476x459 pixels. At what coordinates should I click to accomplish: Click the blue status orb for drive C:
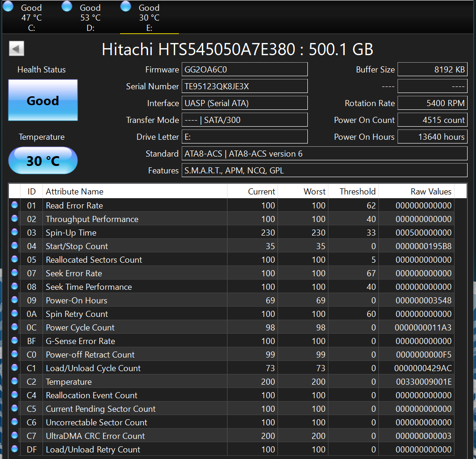[x=8, y=7]
